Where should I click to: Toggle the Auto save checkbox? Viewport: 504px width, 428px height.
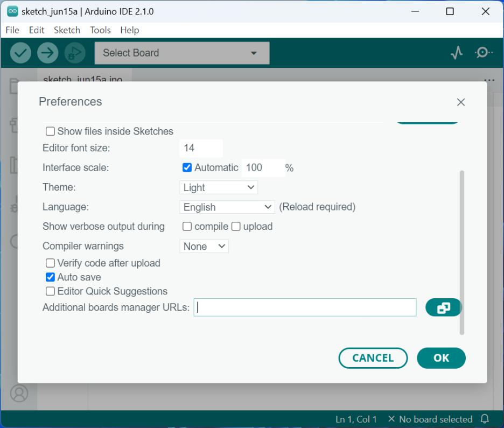50,277
